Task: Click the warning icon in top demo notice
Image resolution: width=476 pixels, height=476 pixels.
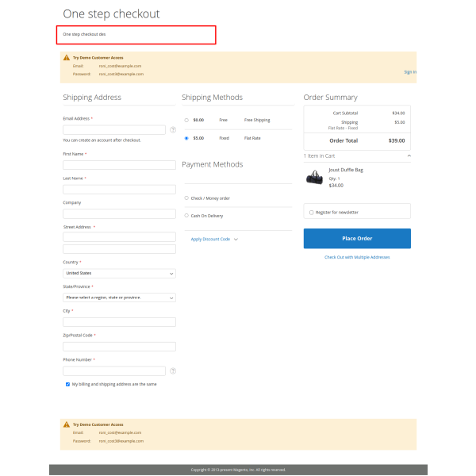Action: pos(66,58)
